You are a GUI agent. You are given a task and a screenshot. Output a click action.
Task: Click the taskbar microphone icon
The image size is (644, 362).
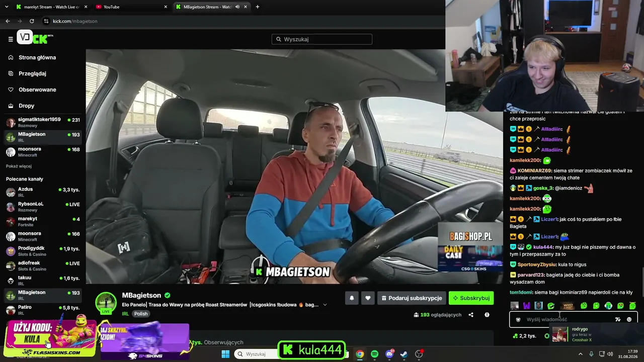point(591,354)
